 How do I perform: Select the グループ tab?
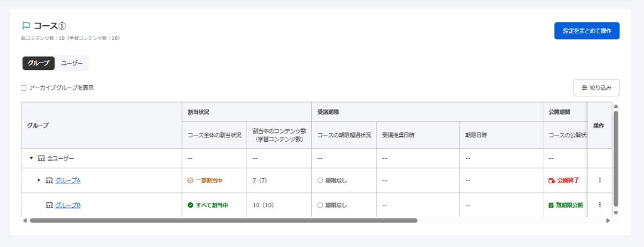38,63
